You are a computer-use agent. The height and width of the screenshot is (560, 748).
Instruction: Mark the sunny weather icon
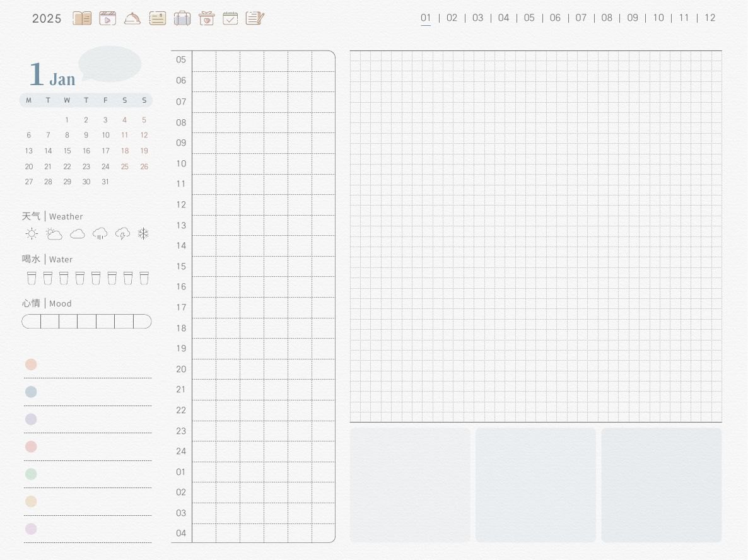coord(32,234)
